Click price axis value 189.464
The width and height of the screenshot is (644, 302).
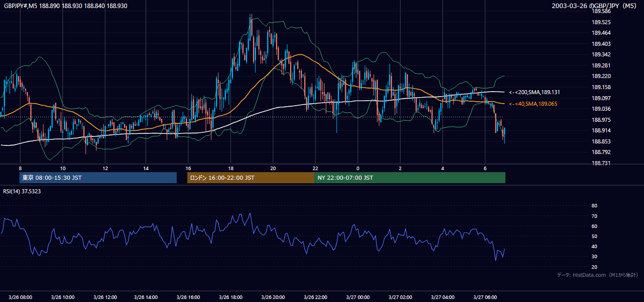pyautogui.click(x=601, y=33)
